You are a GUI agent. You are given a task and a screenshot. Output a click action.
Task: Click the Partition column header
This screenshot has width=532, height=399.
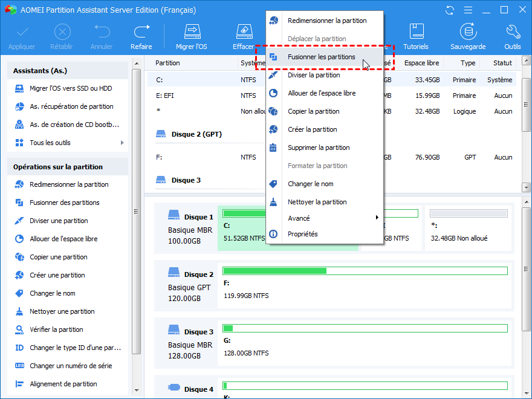(167, 63)
